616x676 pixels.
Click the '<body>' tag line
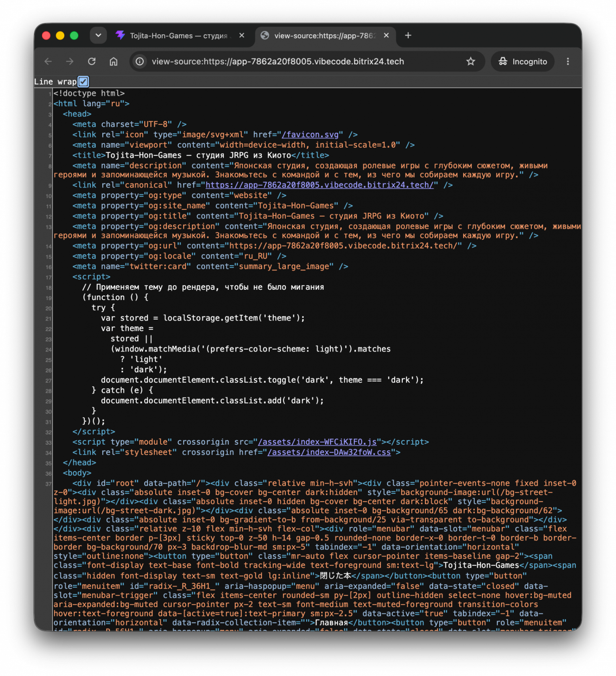[x=77, y=473]
